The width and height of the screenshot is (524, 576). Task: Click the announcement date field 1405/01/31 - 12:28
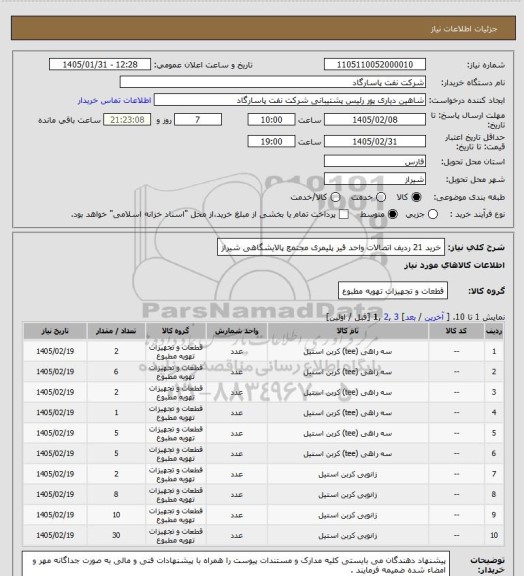(100, 65)
